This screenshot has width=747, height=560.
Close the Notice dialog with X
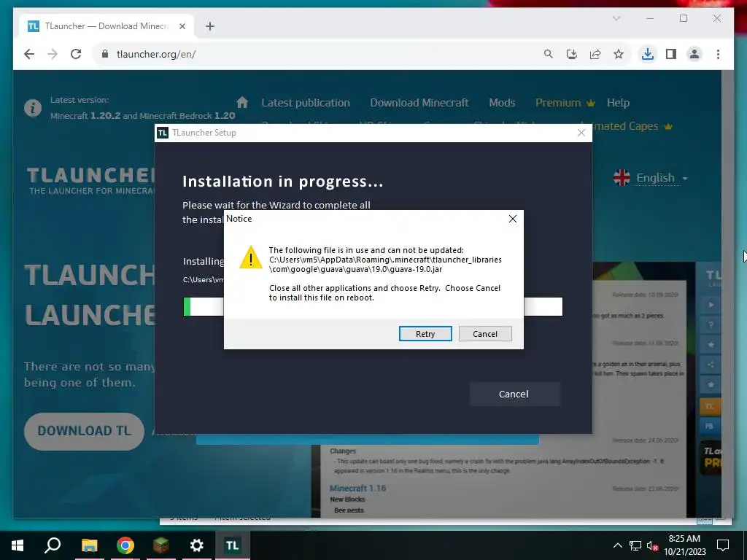513,219
